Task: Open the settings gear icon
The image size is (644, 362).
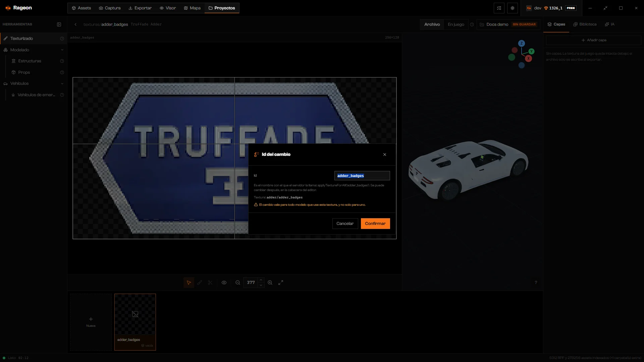Action: (x=513, y=8)
